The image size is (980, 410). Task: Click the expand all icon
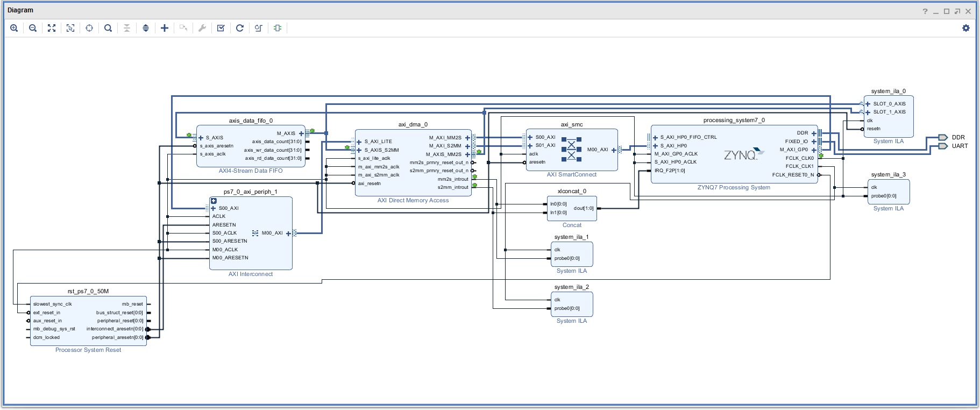[146, 28]
